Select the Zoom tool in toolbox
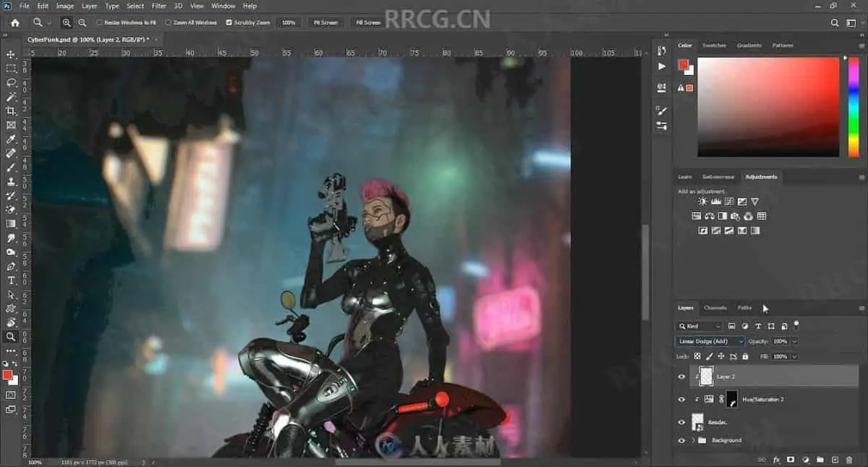Viewport: 868px width, 467px height. coord(11,337)
